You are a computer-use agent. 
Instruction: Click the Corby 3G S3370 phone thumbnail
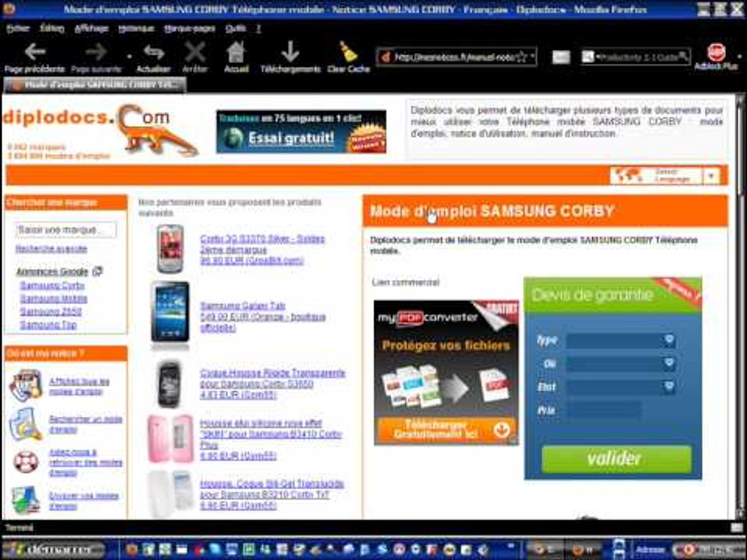[x=170, y=249]
